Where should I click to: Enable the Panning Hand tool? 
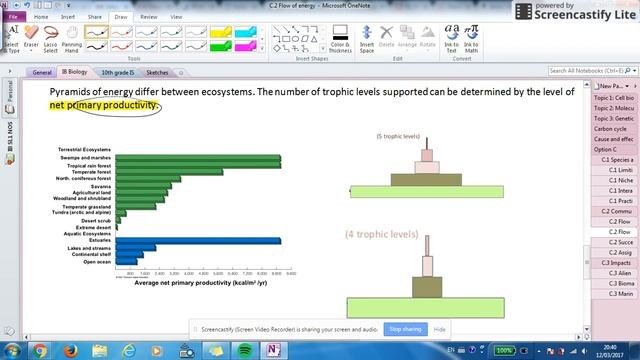tap(71, 39)
